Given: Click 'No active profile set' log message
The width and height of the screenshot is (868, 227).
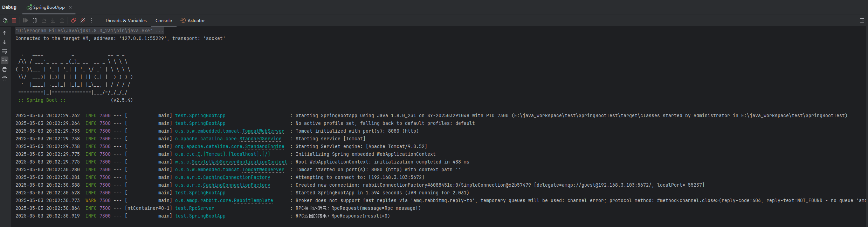Looking at the screenshot, I should [x=385, y=123].
